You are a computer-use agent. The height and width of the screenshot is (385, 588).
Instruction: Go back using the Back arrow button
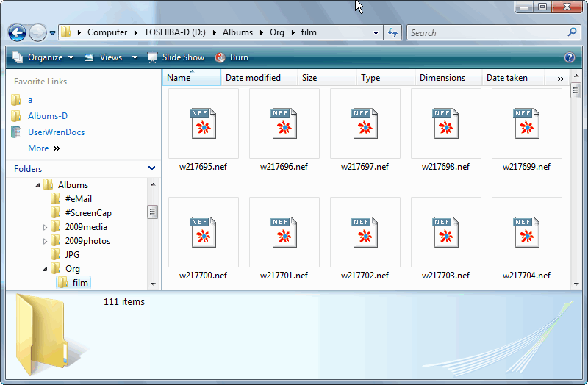pos(17,32)
